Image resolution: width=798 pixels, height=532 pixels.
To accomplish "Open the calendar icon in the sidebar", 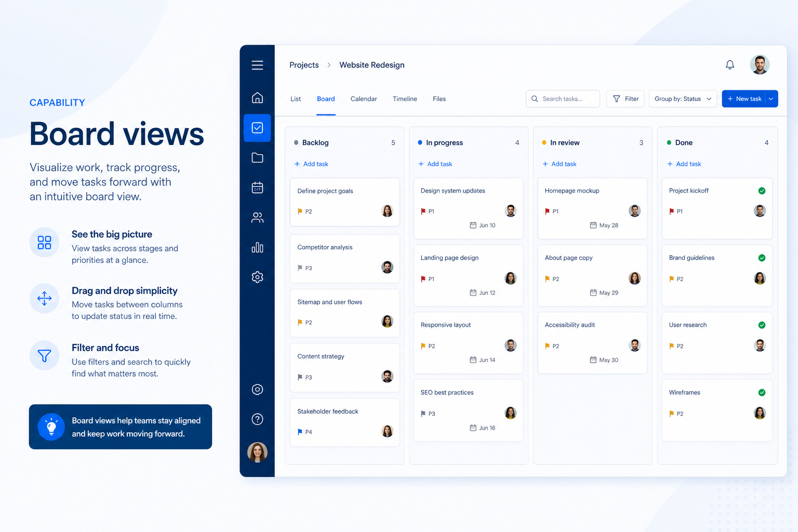I will [257, 188].
